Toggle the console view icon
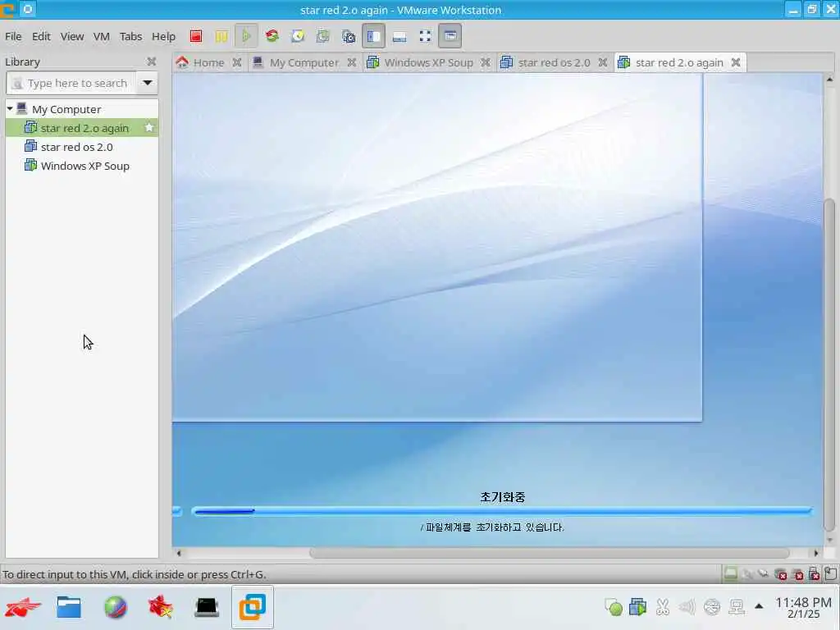The width and height of the screenshot is (840, 630). point(450,36)
